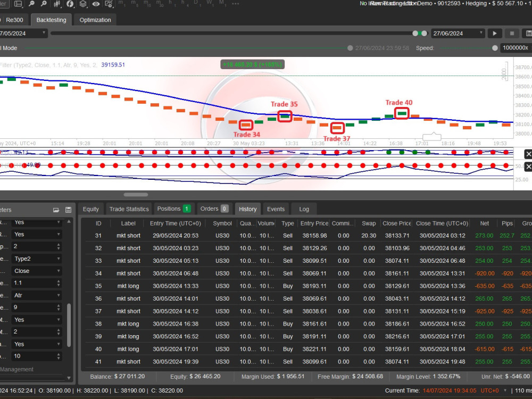Click stepper arrows on the 9 field
Screen dimensions: 532x399
tap(59, 307)
